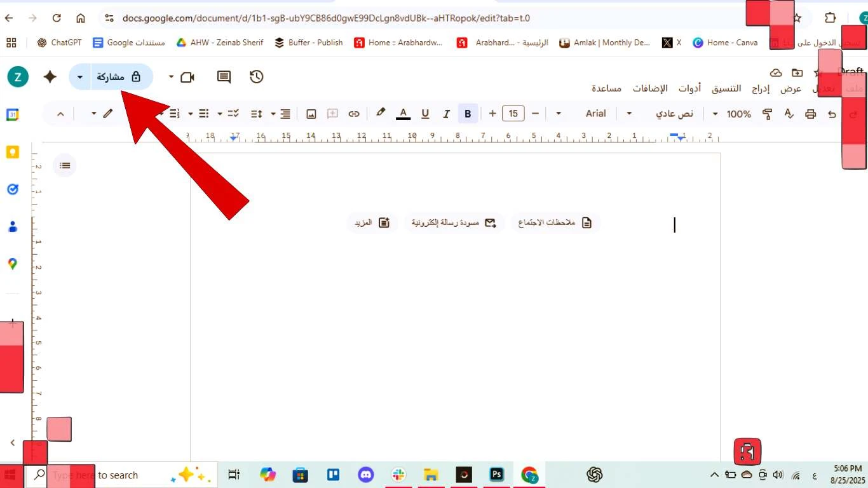Image resolution: width=868 pixels, height=488 pixels.
Task: Click the print icon in toolbar
Action: coord(810,114)
